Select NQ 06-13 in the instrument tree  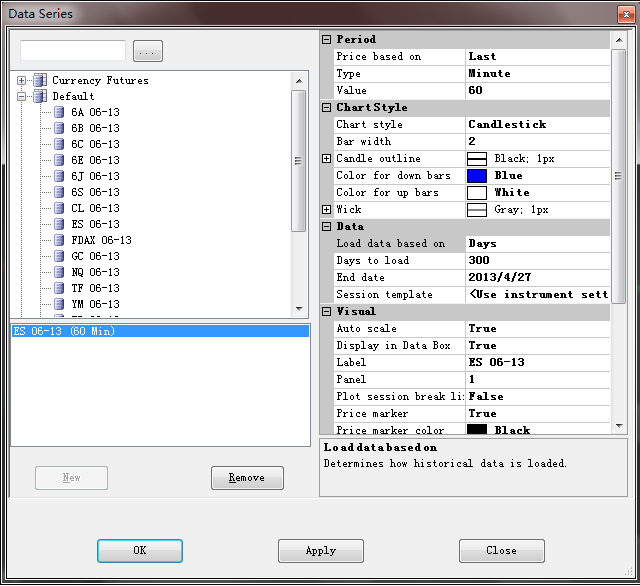coord(95,272)
